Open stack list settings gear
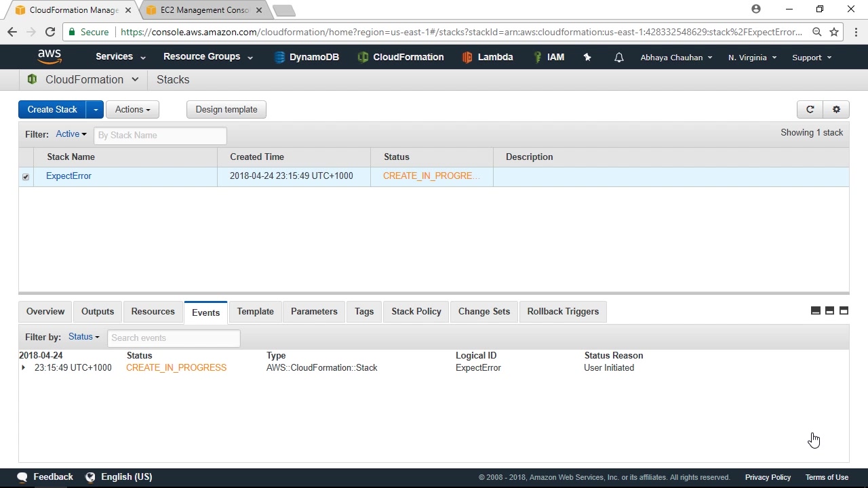 point(836,109)
